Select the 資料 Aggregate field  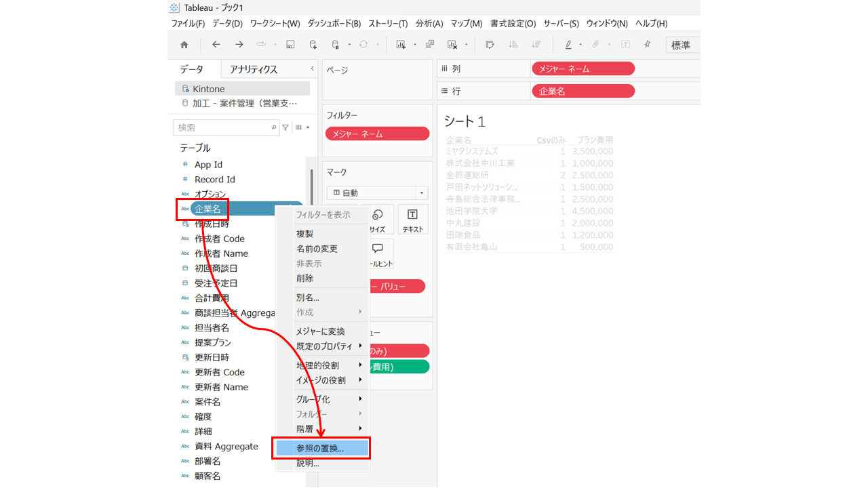[x=226, y=447]
